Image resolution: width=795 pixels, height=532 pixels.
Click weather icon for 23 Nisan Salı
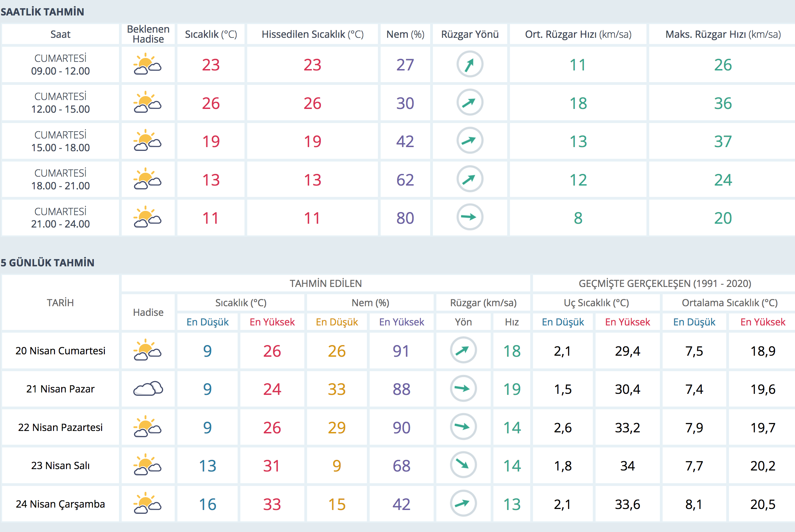(148, 465)
